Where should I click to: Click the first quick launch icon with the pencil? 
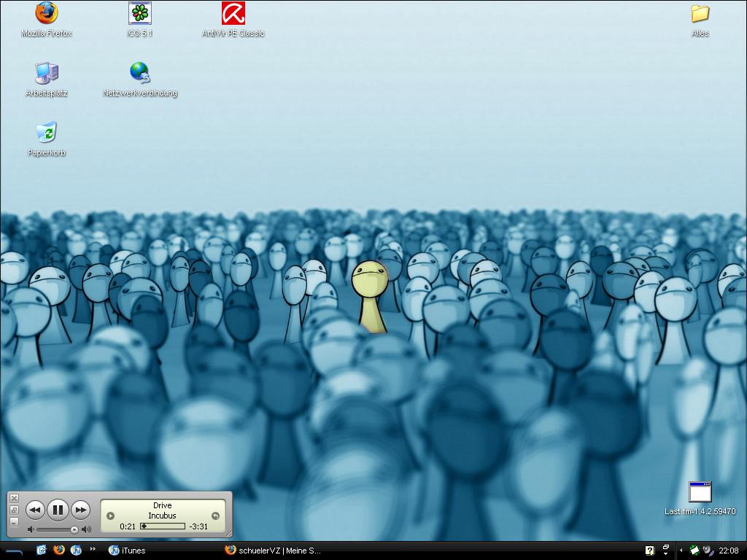tap(42, 550)
